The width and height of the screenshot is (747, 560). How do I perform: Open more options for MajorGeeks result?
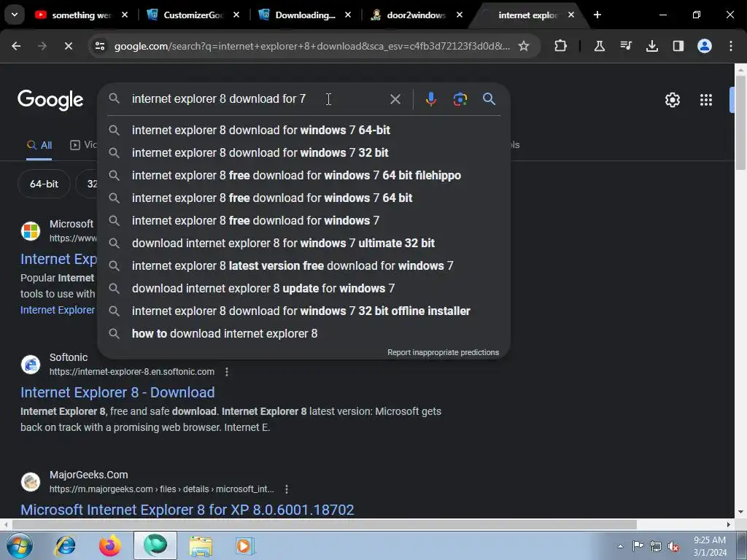(286, 489)
